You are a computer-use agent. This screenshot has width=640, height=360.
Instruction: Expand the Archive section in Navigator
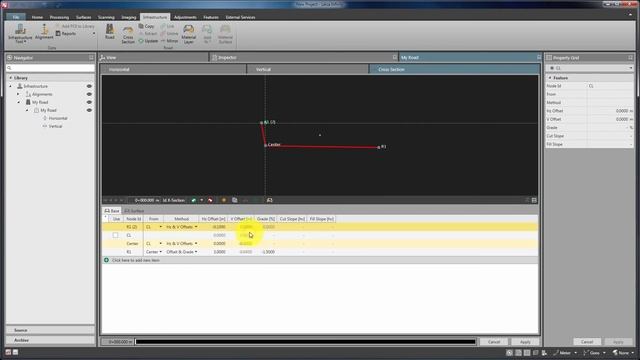(x=50, y=340)
